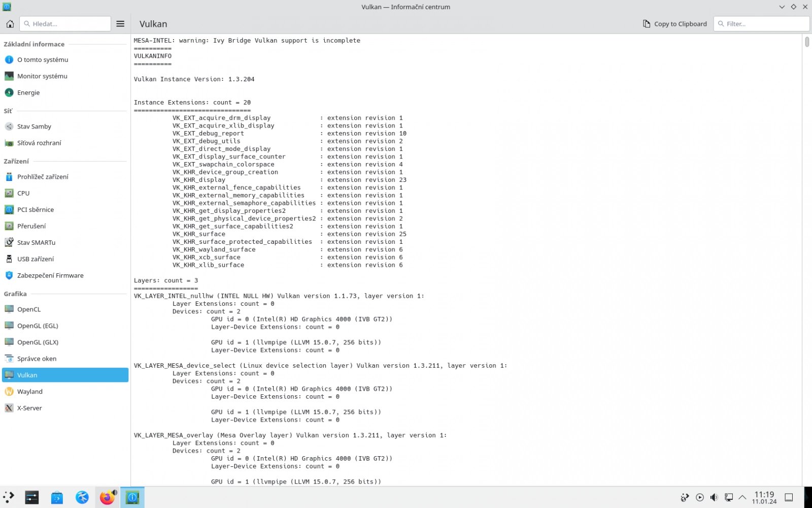Click into the Filter text box
Screen dimensions: 812x508
click(x=761, y=24)
